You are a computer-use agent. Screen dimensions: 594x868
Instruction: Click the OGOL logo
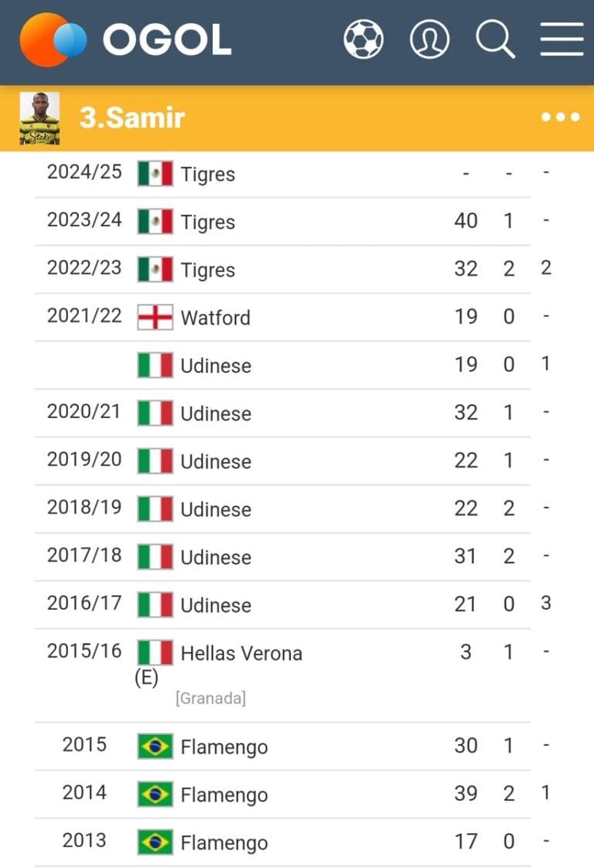[125, 39]
